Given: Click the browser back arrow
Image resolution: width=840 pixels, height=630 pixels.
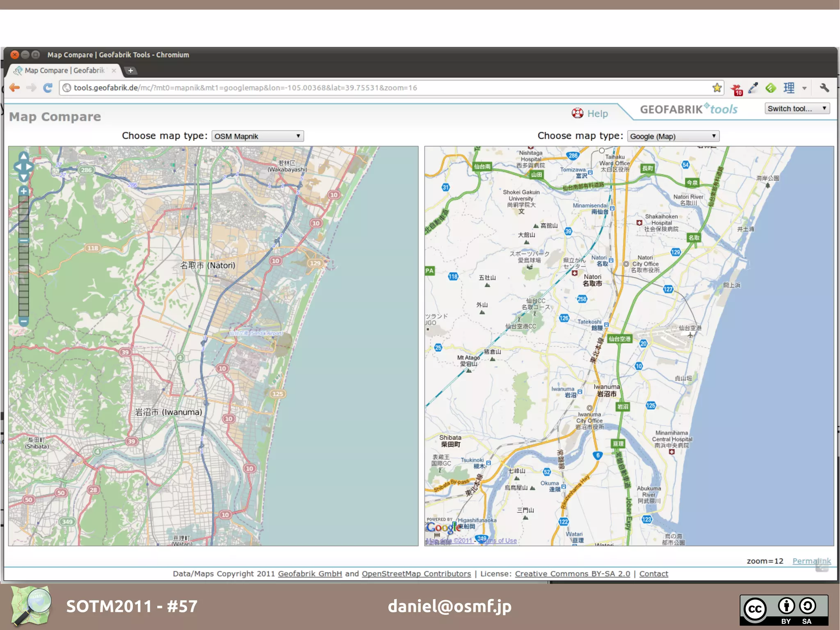Looking at the screenshot, I should click(15, 88).
